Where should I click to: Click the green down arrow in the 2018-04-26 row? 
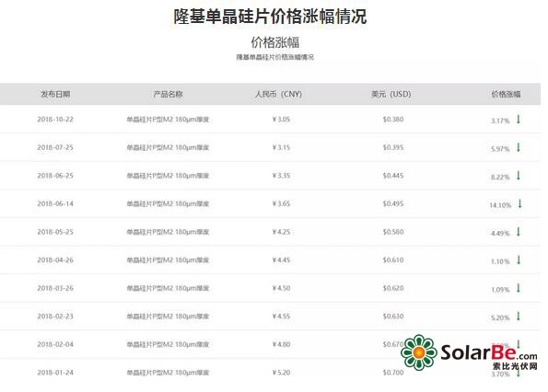point(519,259)
